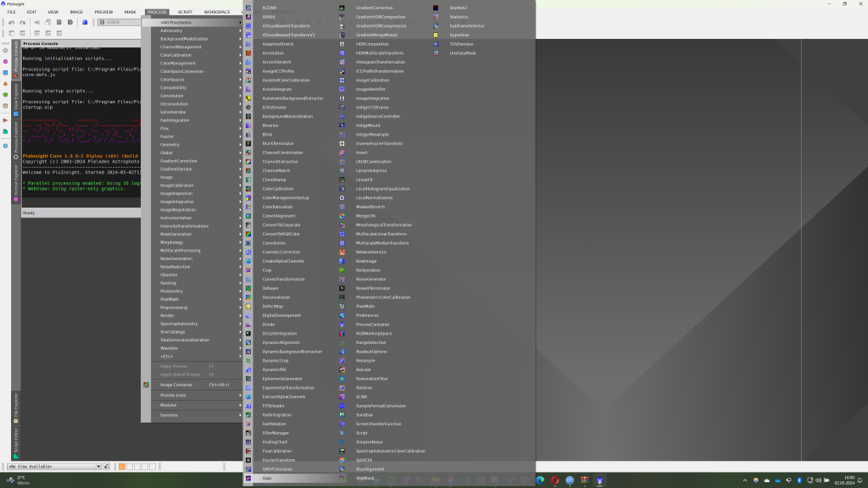Select the BlurXTerminator process icon
Image resolution: width=868 pixels, height=488 pixels.
pyautogui.click(x=248, y=144)
